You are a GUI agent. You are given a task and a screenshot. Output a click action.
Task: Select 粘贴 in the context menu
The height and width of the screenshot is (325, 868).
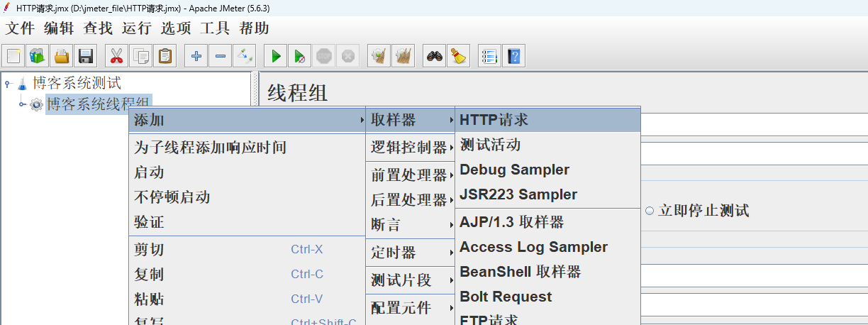point(247,299)
